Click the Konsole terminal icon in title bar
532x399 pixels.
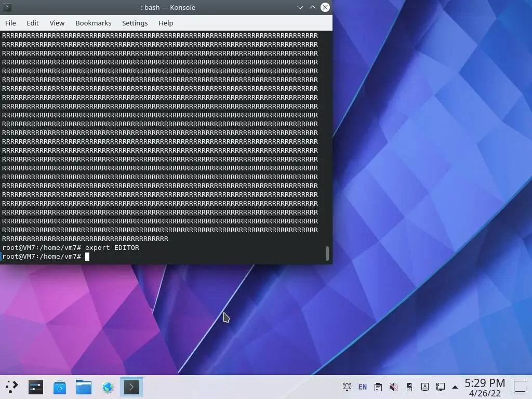click(x=7, y=7)
